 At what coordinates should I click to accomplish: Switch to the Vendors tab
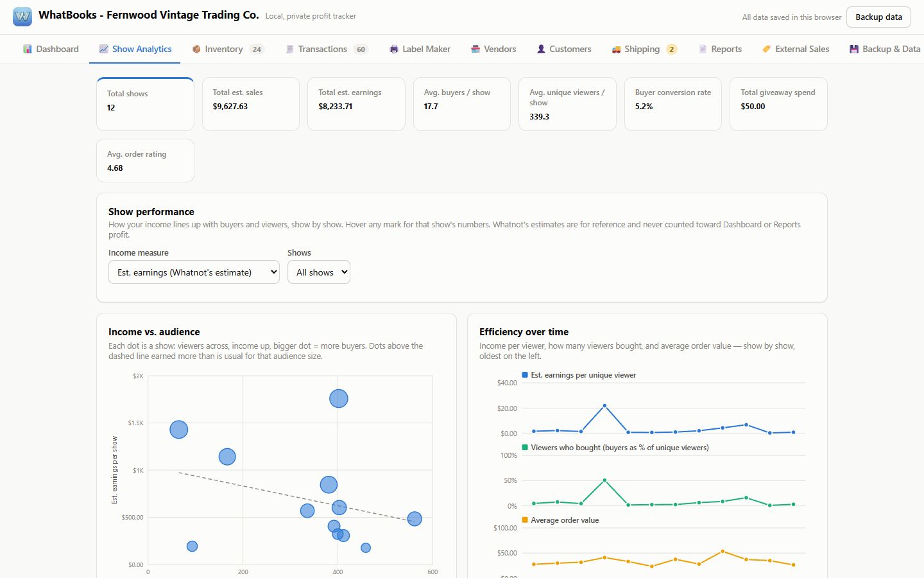(493, 49)
